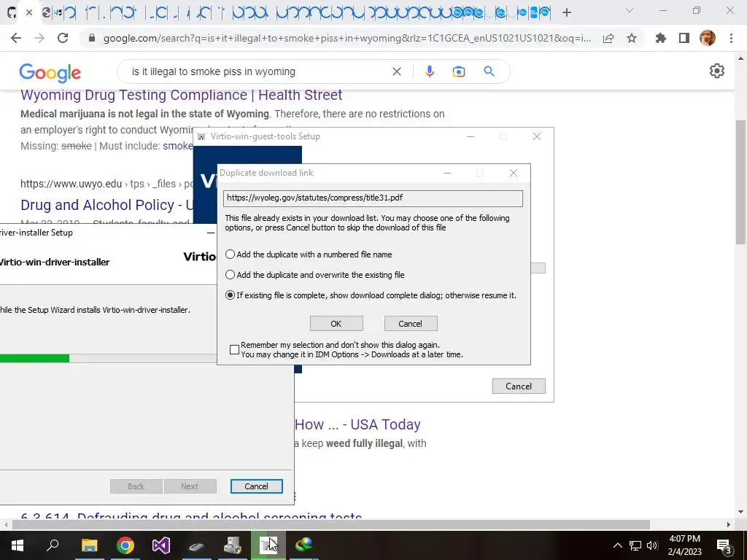Click the Google logo
The width and height of the screenshot is (747, 560).
pos(50,72)
